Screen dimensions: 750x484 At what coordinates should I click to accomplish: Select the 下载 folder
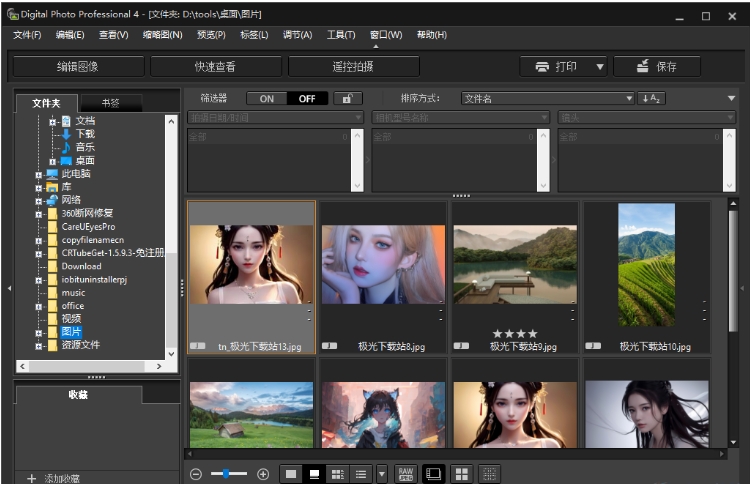85,134
